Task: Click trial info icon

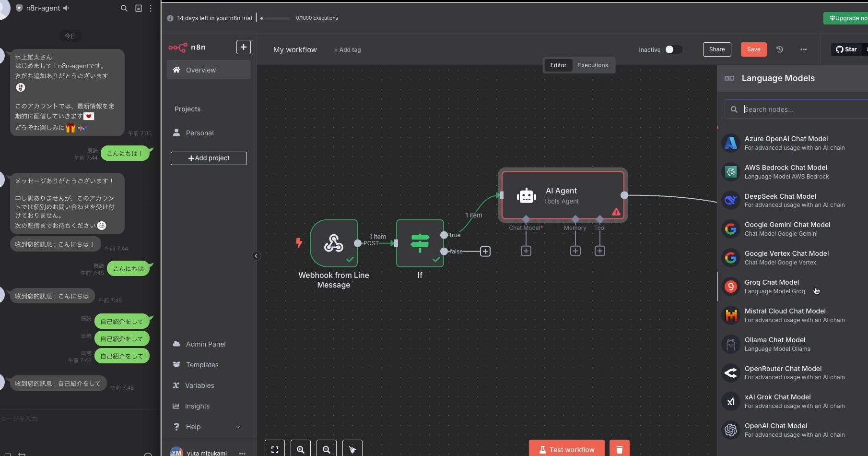Action: click(x=170, y=18)
